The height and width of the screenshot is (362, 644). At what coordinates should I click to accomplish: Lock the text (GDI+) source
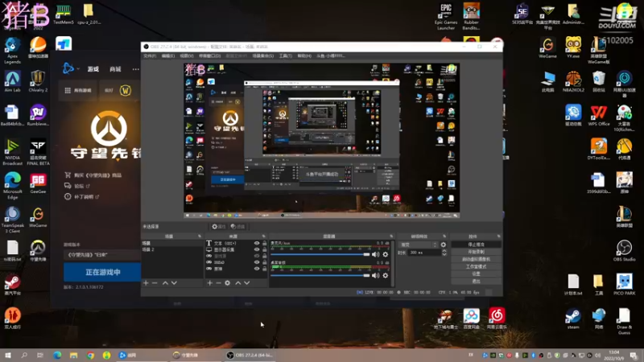point(265,244)
